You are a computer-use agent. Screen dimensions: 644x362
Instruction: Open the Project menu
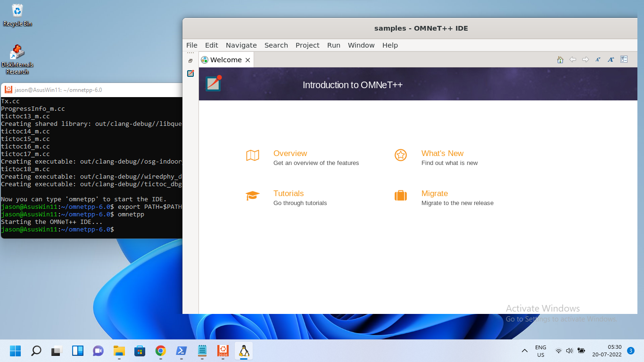pos(307,45)
